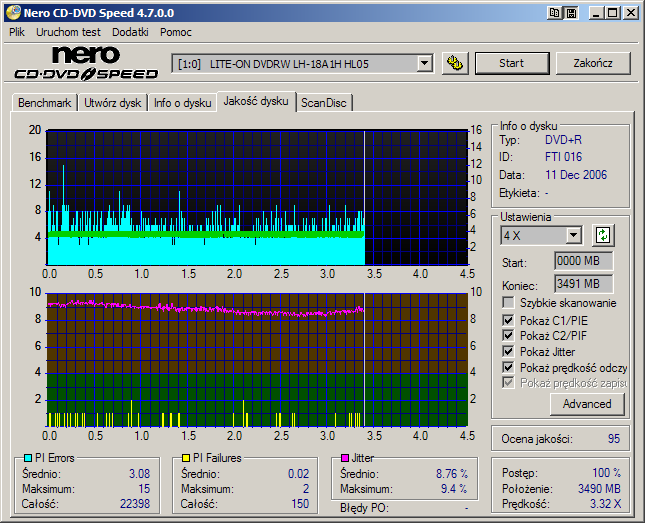Switch to the ScanDisc tab
The image size is (645, 523).
point(324,103)
